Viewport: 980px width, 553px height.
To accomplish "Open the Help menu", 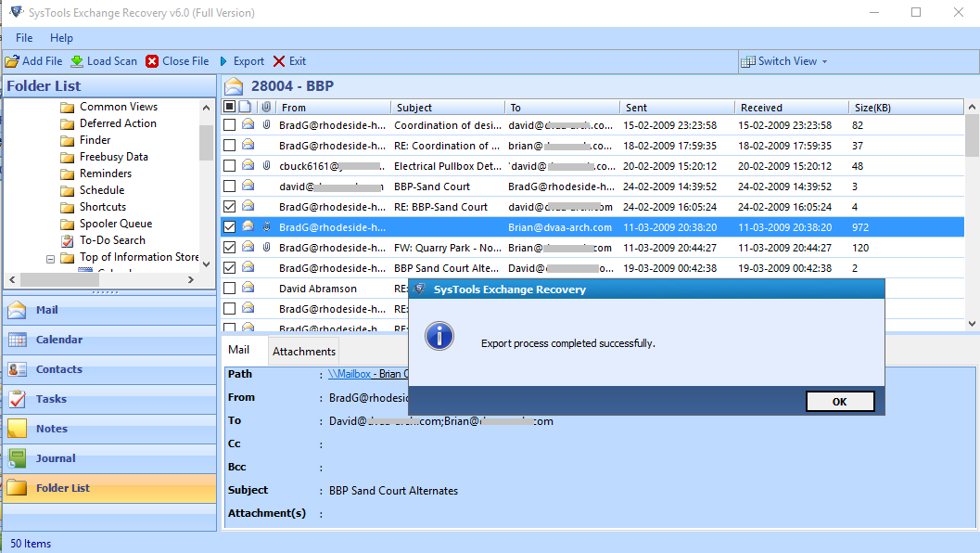I will [61, 37].
